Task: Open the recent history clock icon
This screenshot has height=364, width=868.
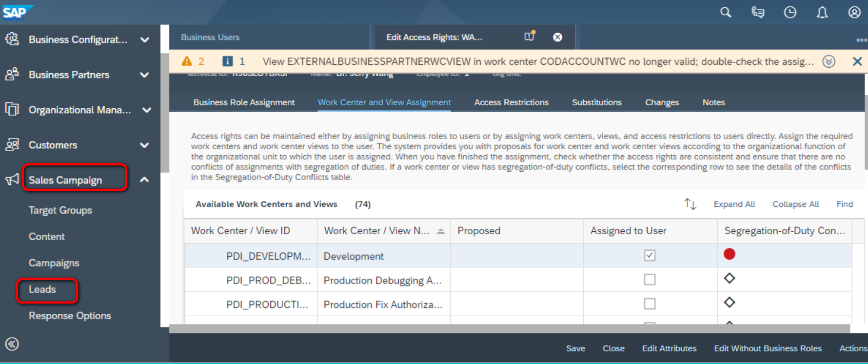Action: 790,12
